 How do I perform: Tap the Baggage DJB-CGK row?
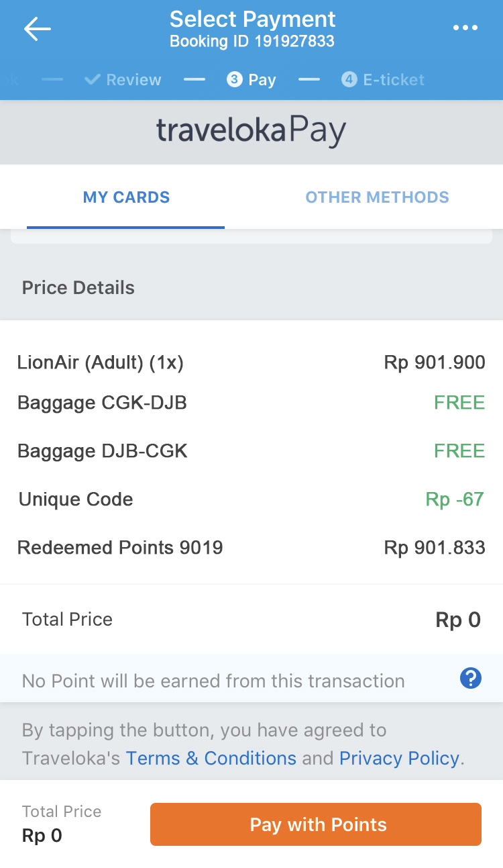[x=251, y=451]
